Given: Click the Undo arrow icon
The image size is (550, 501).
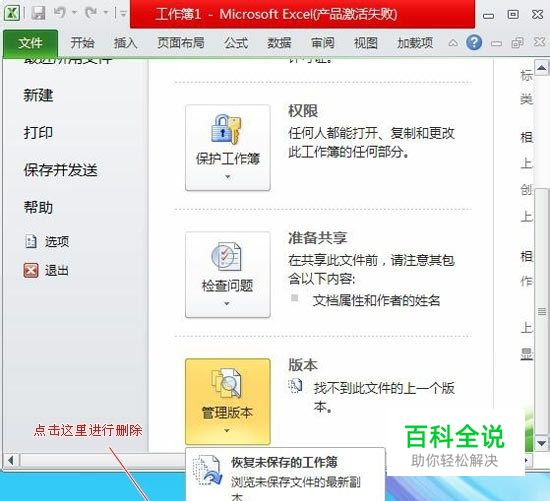Looking at the screenshot, I should (60, 13).
